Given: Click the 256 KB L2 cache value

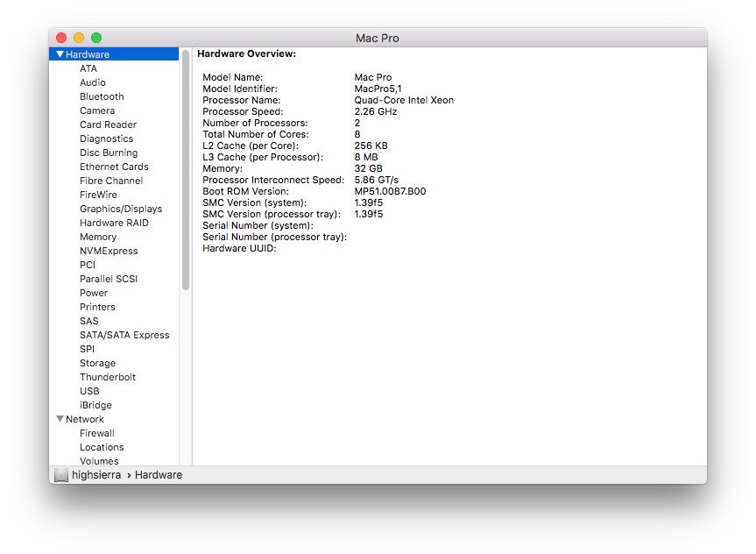Looking at the screenshot, I should [371, 146].
